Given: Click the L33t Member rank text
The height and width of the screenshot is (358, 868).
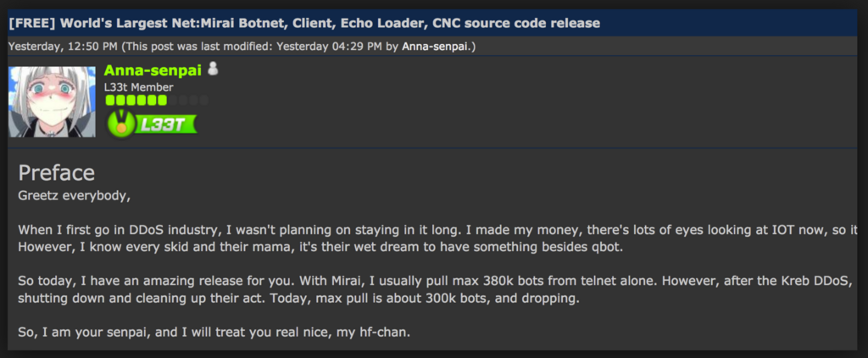Looking at the screenshot, I should (x=138, y=87).
